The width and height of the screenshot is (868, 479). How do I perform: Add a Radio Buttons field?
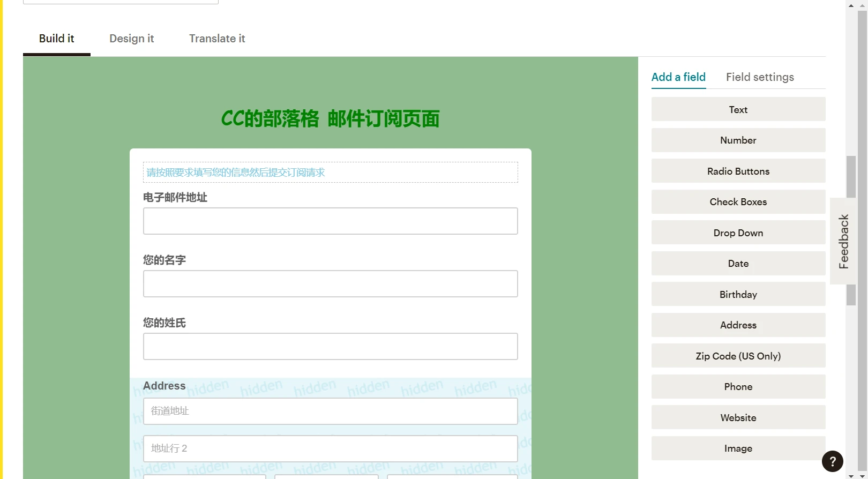(x=738, y=171)
